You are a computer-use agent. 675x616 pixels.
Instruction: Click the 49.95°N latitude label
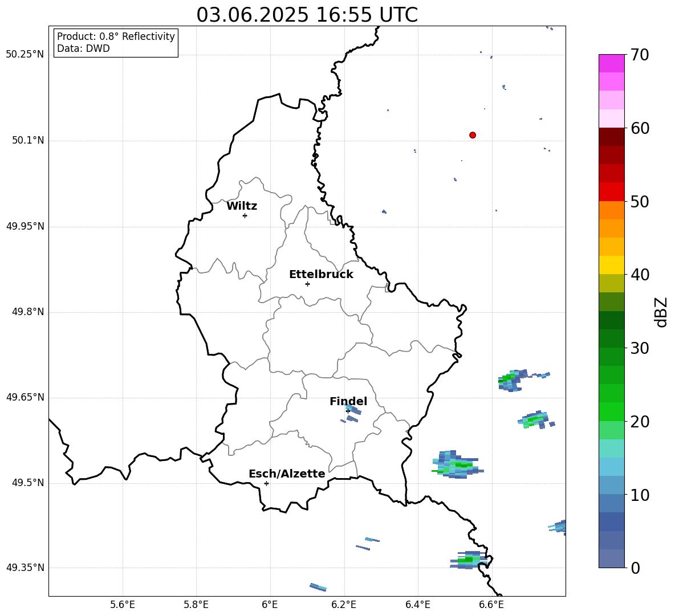click(x=25, y=226)
